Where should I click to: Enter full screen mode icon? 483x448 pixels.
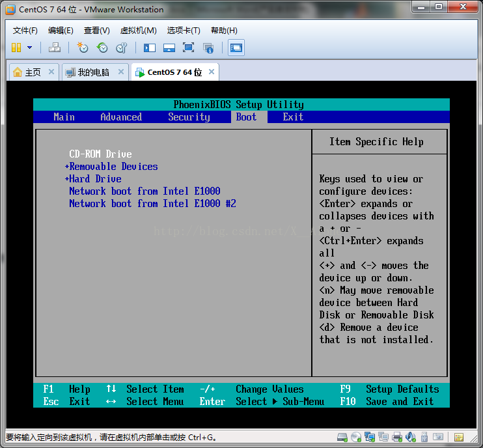189,48
